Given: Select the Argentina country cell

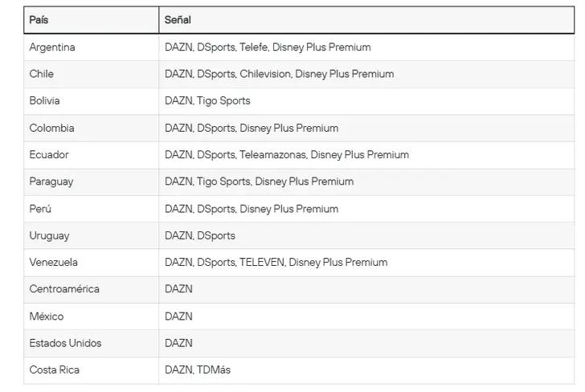Looking at the screenshot, I should pyautogui.click(x=52, y=47).
